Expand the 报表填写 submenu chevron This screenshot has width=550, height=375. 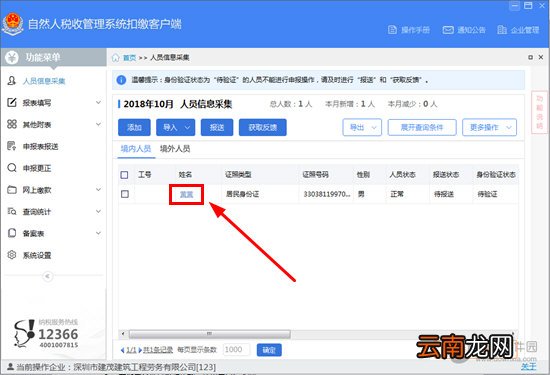click(x=99, y=102)
